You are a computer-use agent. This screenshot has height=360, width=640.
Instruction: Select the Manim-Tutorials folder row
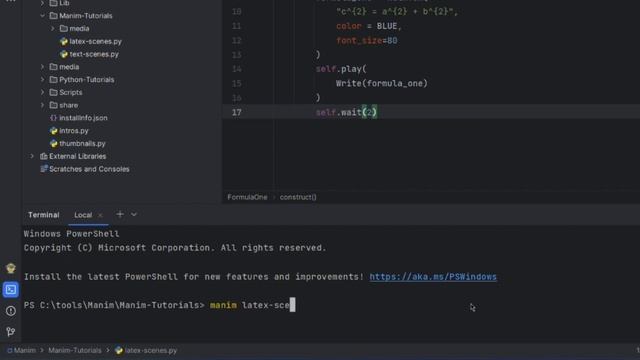(86, 16)
